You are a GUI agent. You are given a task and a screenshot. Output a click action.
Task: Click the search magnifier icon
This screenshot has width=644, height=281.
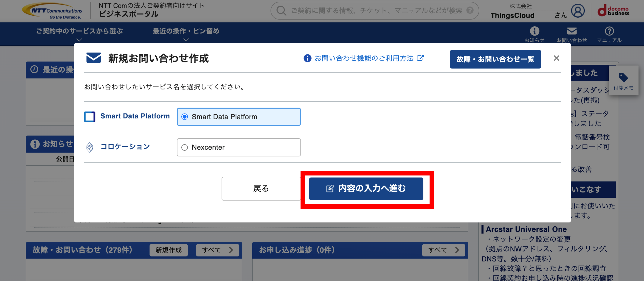pyautogui.click(x=281, y=11)
